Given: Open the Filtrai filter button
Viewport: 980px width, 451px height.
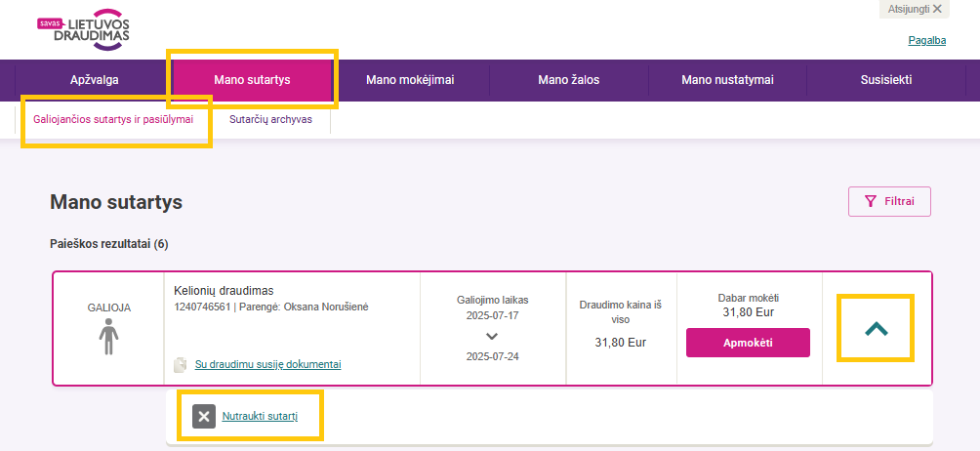Looking at the screenshot, I should tap(889, 201).
